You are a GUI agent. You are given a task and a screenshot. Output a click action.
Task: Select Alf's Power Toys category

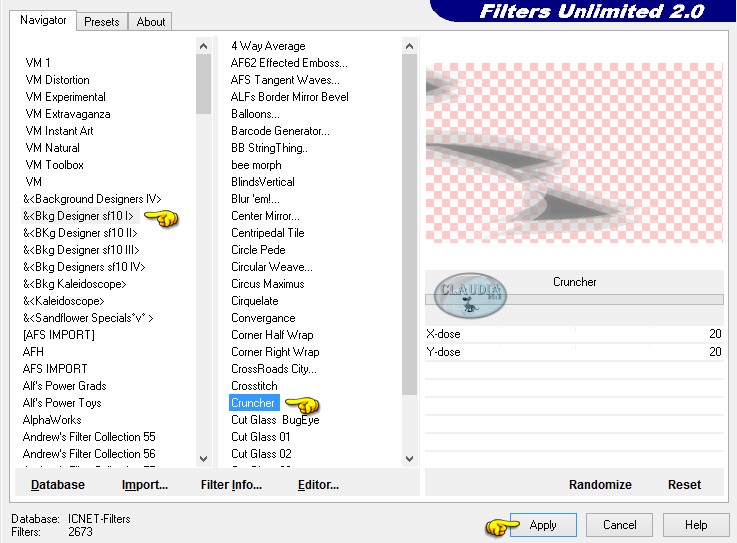(x=62, y=403)
